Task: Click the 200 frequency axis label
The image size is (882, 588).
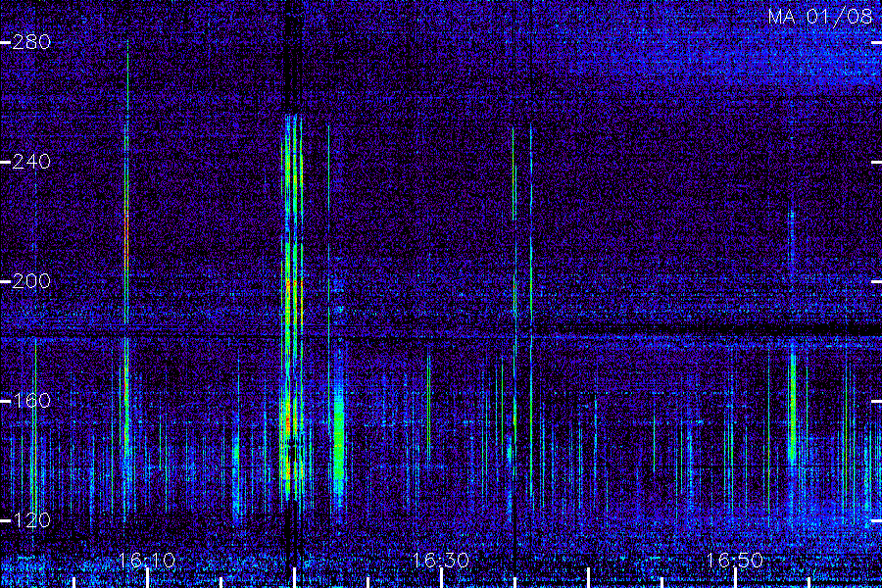Action: [x=31, y=281]
